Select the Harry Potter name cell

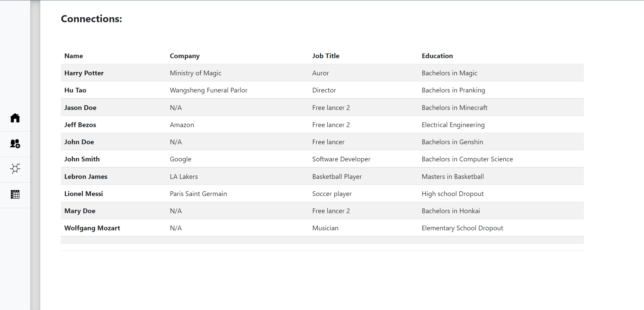84,73
